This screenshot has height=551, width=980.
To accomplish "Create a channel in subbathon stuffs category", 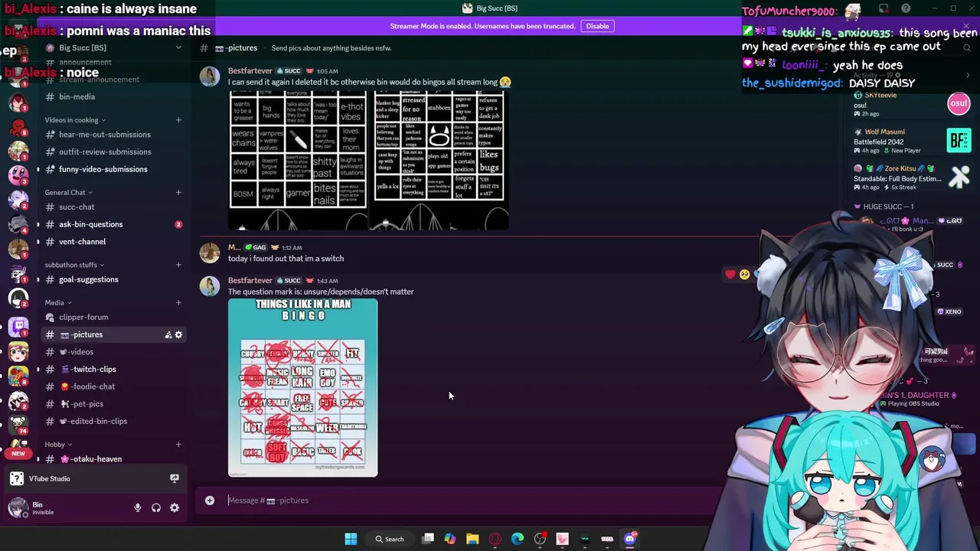I will point(178,266).
